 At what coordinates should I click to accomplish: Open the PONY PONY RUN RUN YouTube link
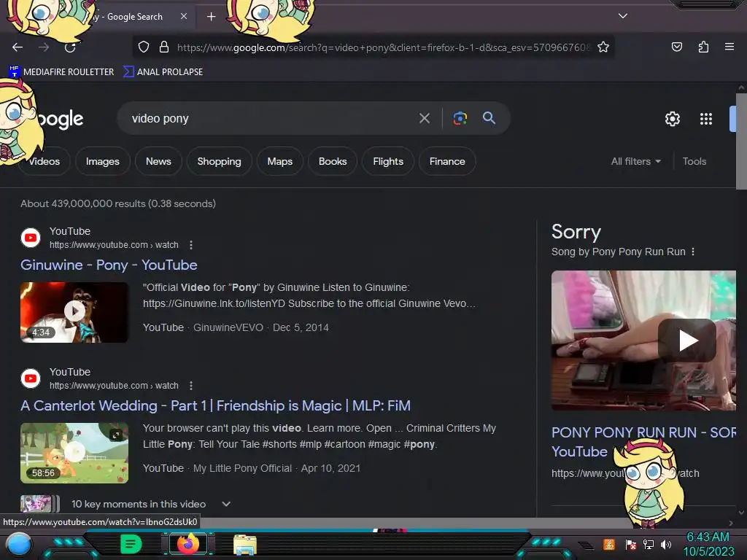643,441
